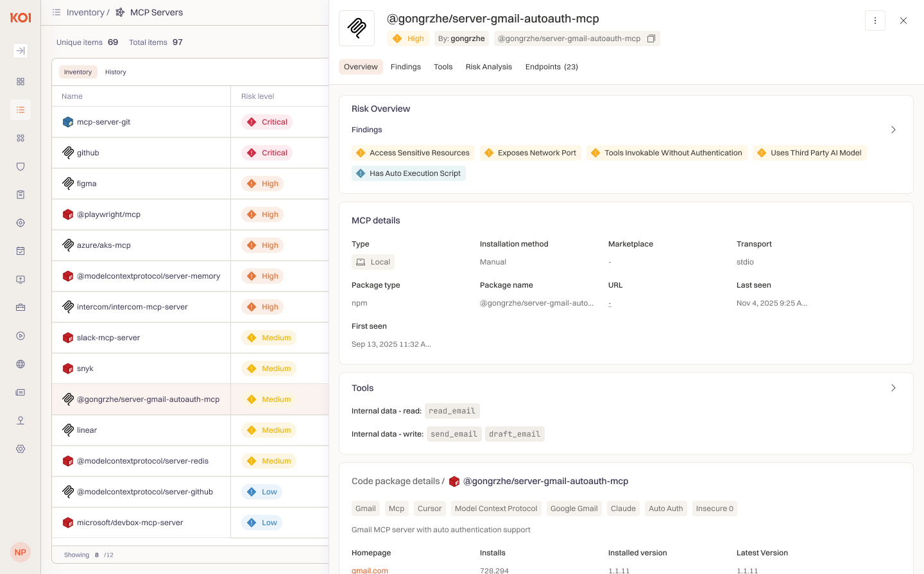Click the Auto Auth tag chip
The width and height of the screenshot is (924, 574).
coord(666,509)
